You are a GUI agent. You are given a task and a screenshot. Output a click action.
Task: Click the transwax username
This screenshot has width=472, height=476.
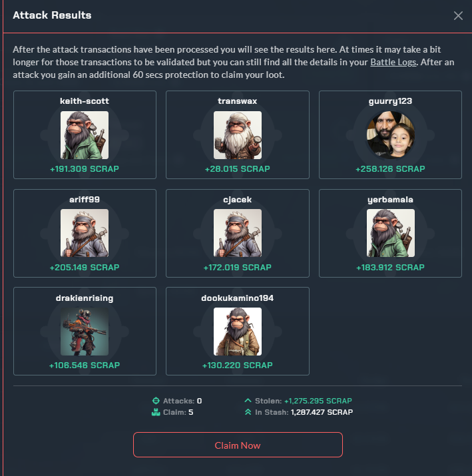click(x=238, y=101)
